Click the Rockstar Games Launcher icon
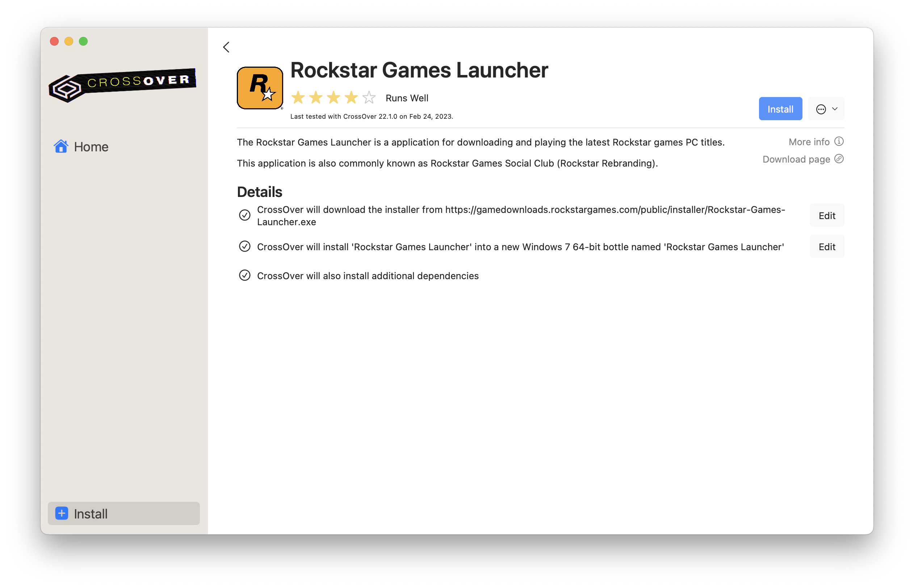Viewport: 914px width, 588px height. pyautogui.click(x=260, y=87)
